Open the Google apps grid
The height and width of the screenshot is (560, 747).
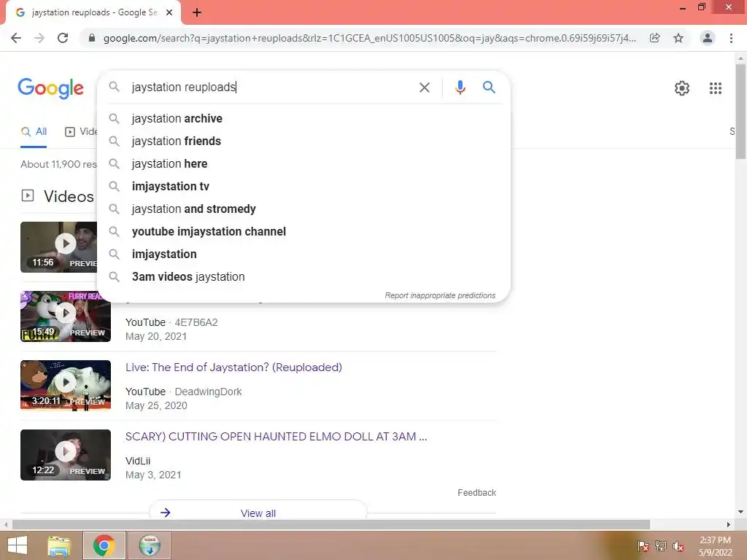pos(716,88)
